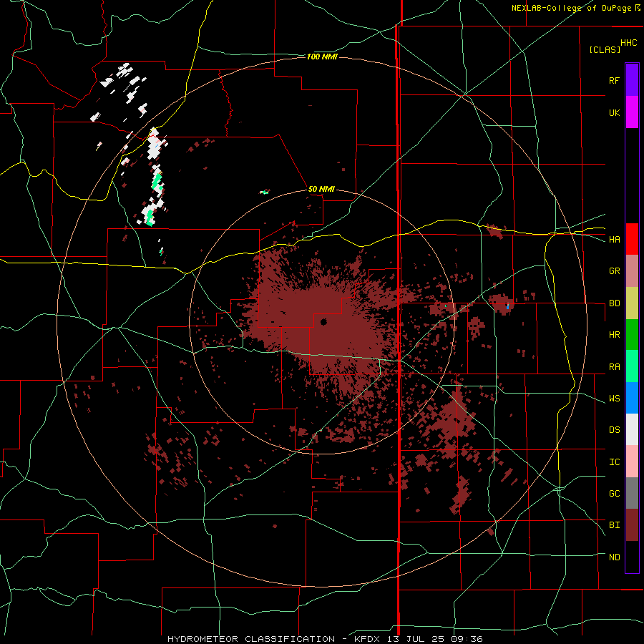Click the Hydrometeor Classification title text
This screenshot has width=644, height=644.
[x=251, y=639]
